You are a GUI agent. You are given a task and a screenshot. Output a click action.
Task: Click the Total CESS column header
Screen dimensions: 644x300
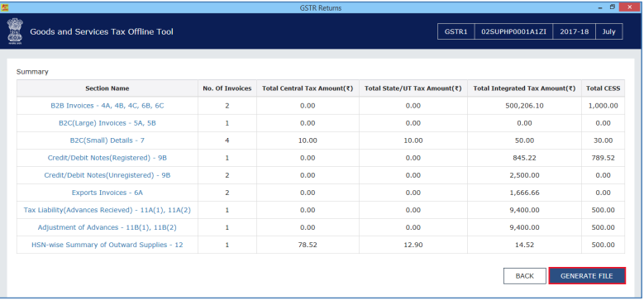pyautogui.click(x=603, y=88)
